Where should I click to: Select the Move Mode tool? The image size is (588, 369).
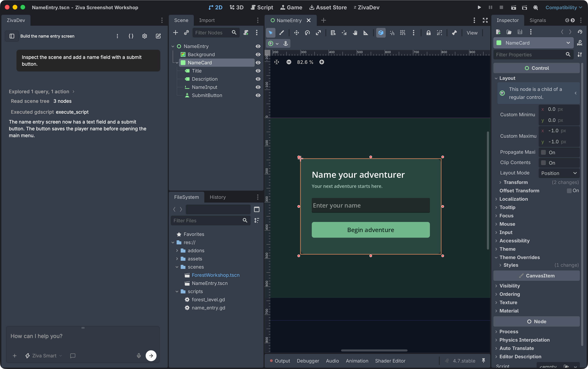[296, 33]
